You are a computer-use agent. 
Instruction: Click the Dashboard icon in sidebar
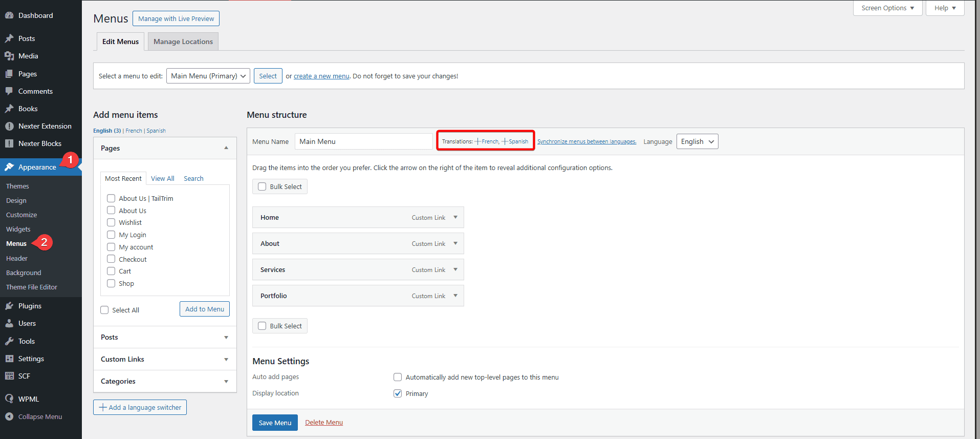pos(9,15)
